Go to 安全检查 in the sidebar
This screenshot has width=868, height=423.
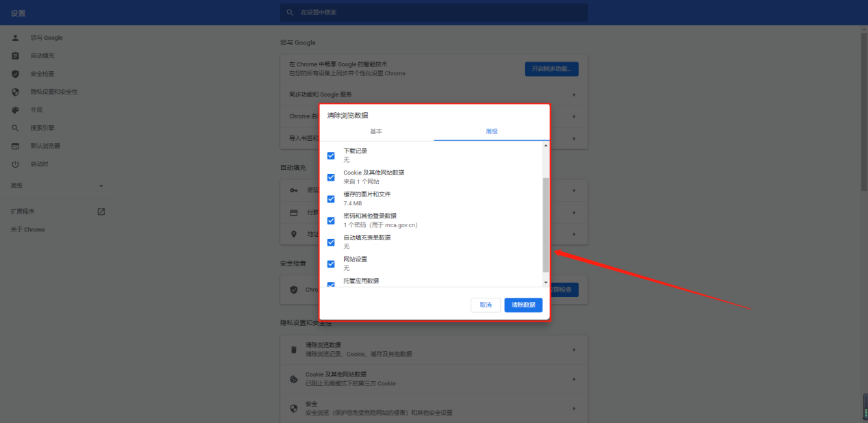pos(42,73)
